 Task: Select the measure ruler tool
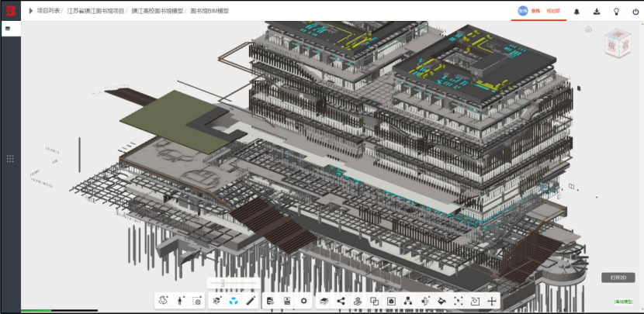[x=251, y=301]
